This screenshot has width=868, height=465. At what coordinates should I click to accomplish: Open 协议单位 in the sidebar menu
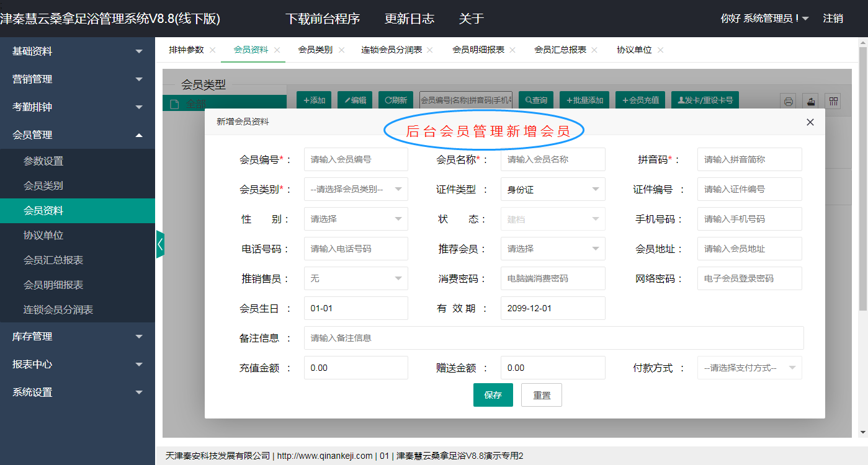43,236
